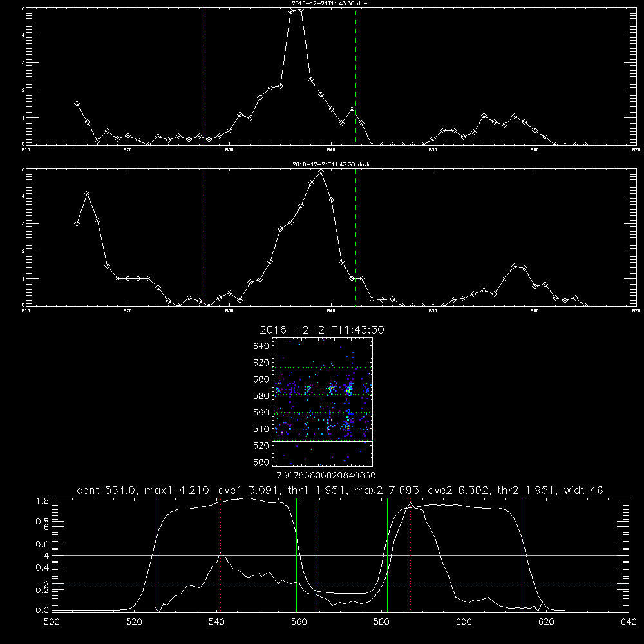Click the 620 y-axis label of image plot
Screen dimensions: 644x644
point(261,363)
